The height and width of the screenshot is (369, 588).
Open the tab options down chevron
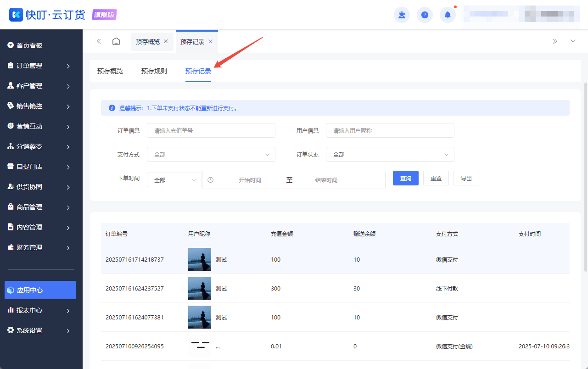[x=573, y=41]
